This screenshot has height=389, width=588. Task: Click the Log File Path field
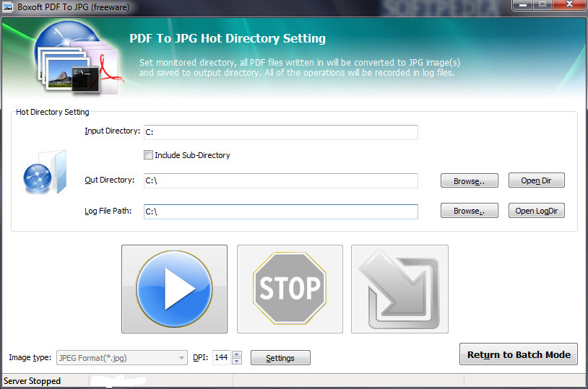[x=281, y=211]
